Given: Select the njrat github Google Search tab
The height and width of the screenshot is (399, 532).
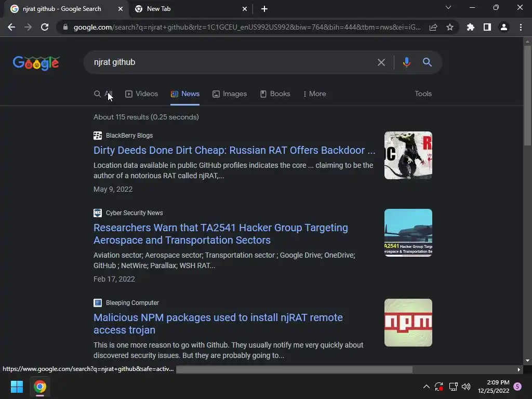Looking at the screenshot, I should click(66, 9).
